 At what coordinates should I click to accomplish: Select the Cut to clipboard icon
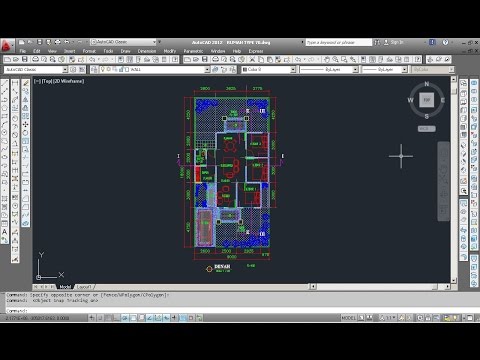point(252,59)
